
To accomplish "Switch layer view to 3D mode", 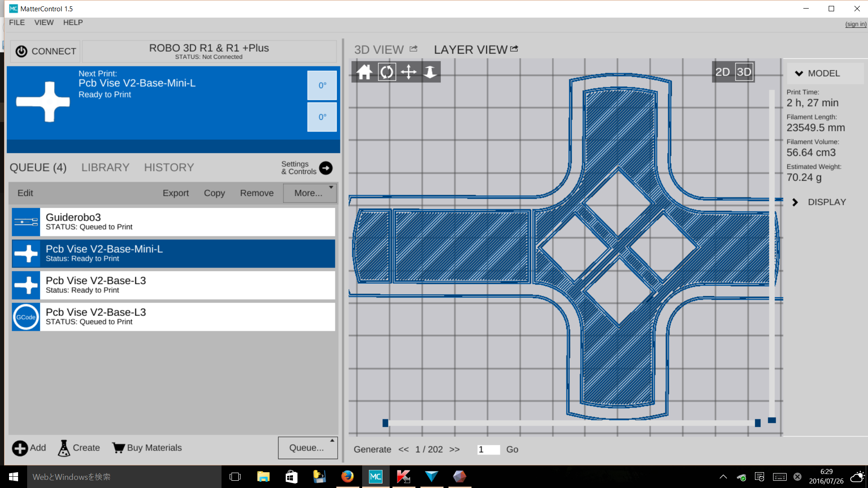I will coord(744,72).
